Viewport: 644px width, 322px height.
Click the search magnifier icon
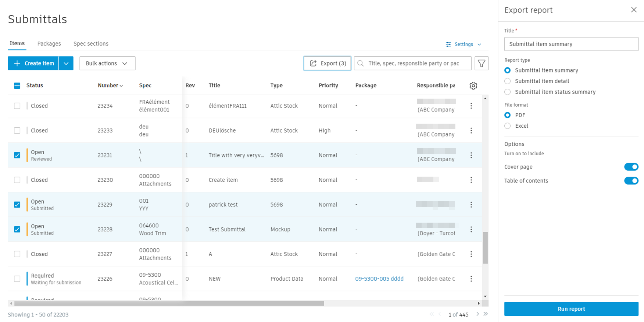pyautogui.click(x=361, y=63)
